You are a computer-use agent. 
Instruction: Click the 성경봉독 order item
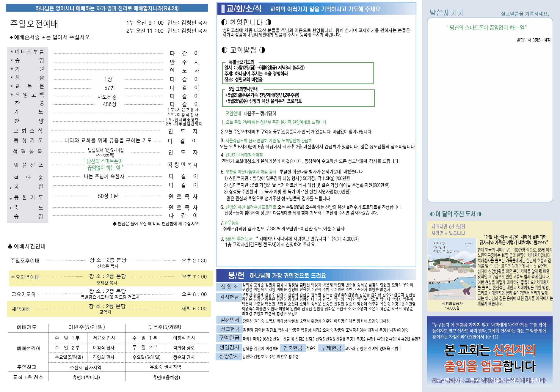coord(28,152)
